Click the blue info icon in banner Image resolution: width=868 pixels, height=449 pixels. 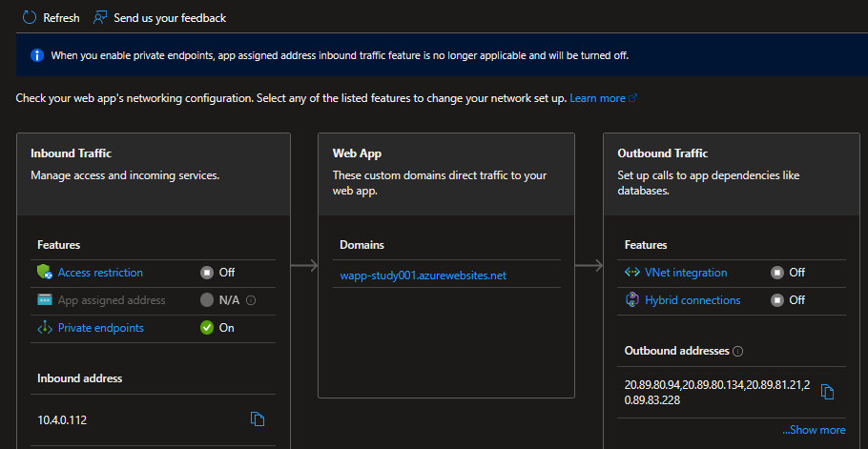[x=37, y=55]
